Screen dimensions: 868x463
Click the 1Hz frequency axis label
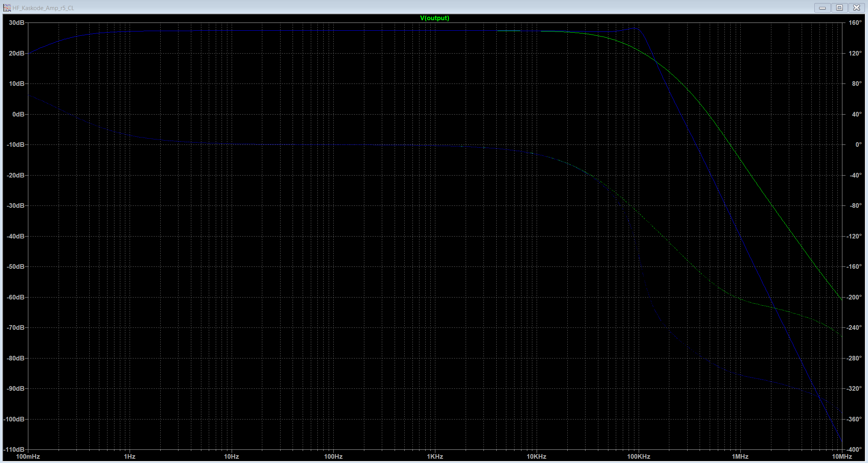(130, 456)
